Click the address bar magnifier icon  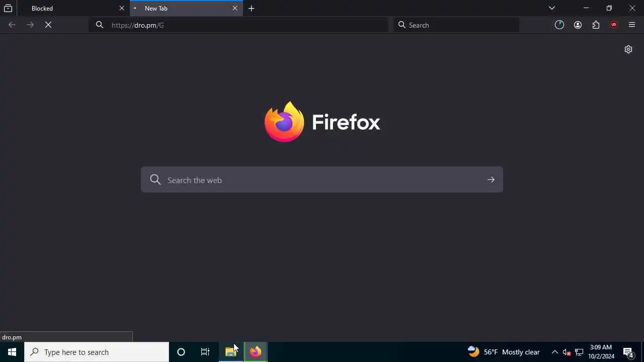[100, 25]
